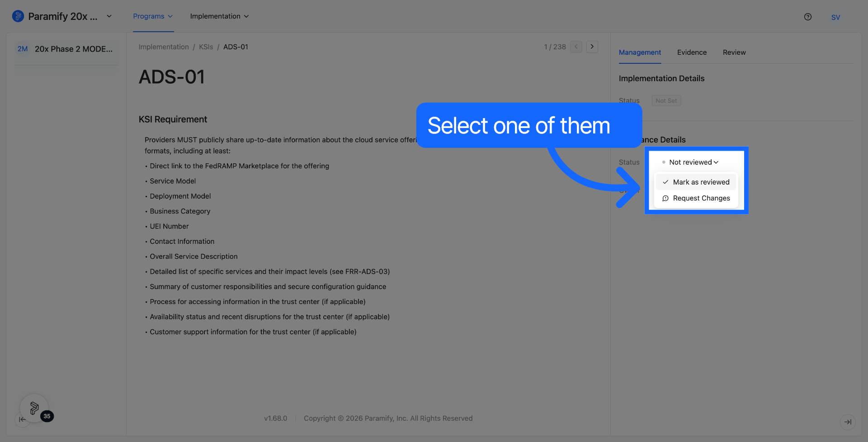
Task: Click the Paramify logo icon
Action: (x=18, y=16)
